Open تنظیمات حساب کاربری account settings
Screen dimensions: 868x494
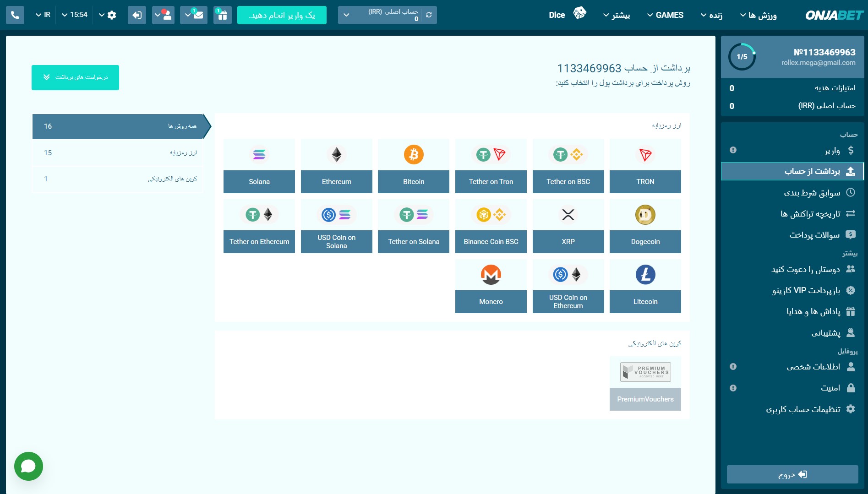point(792,409)
